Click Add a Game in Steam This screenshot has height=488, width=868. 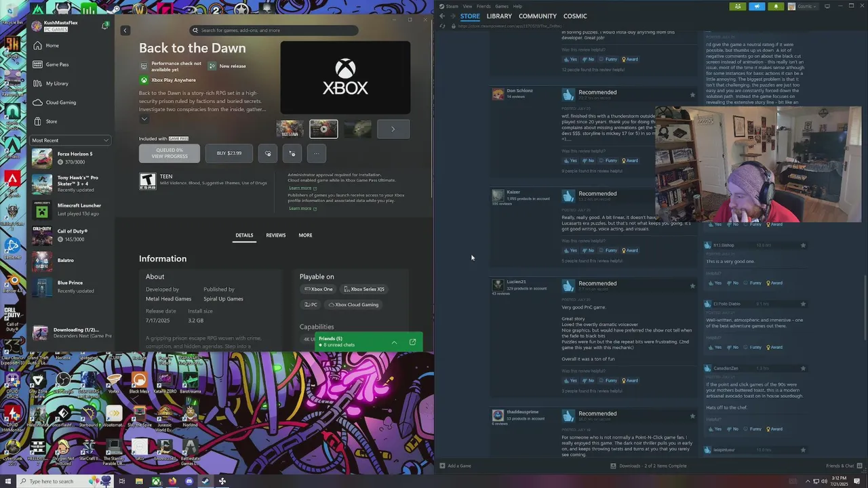455,466
